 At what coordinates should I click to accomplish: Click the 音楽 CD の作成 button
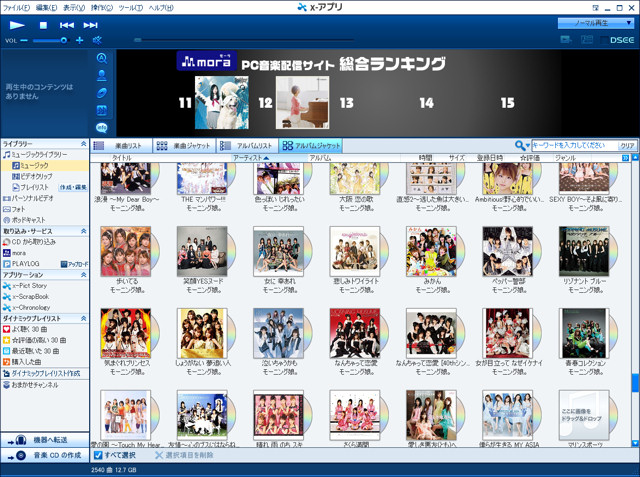point(44,455)
